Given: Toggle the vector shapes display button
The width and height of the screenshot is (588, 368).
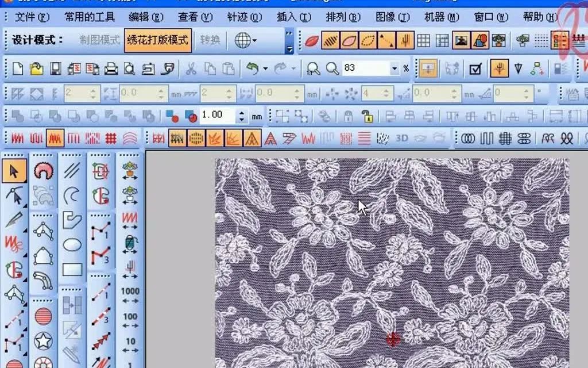Looking at the screenshot, I should click(x=479, y=40).
